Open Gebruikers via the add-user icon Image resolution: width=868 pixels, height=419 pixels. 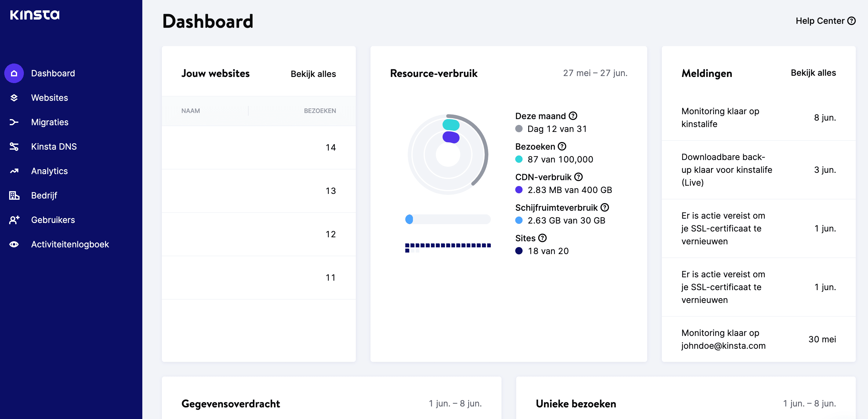click(x=13, y=220)
